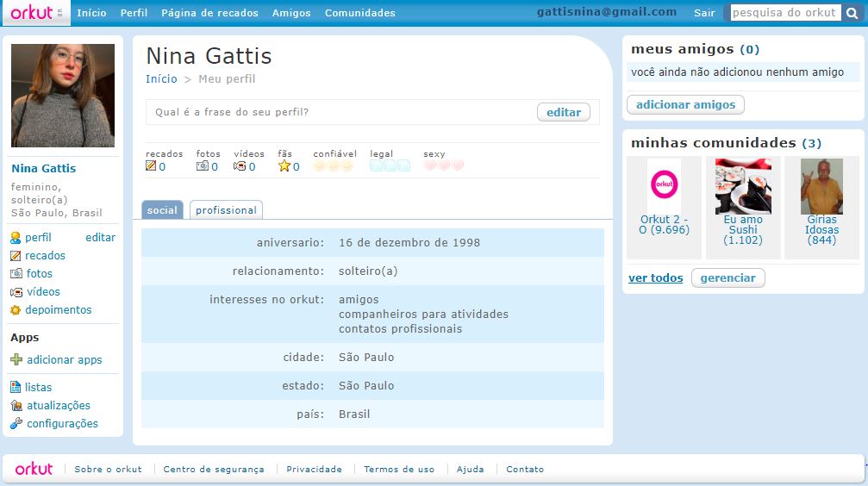Click the fãs star icon
The image size is (868, 486).
(x=284, y=166)
